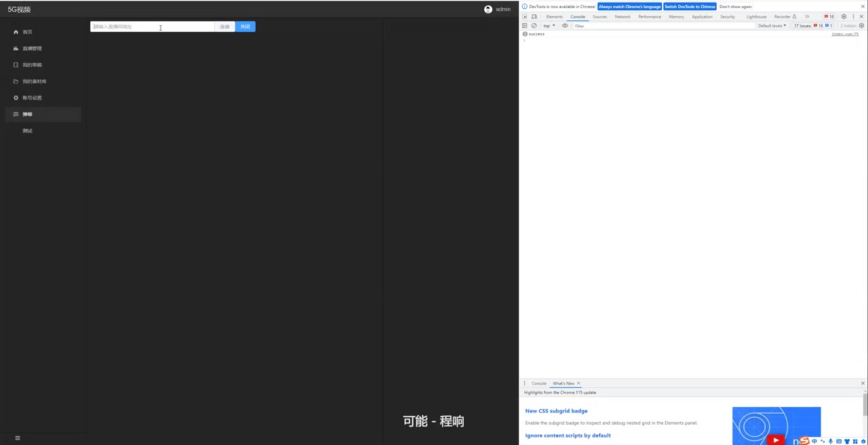Click the What's New panel scrollbar
The width and height of the screenshot is (868, 445).
pos(865,405)
